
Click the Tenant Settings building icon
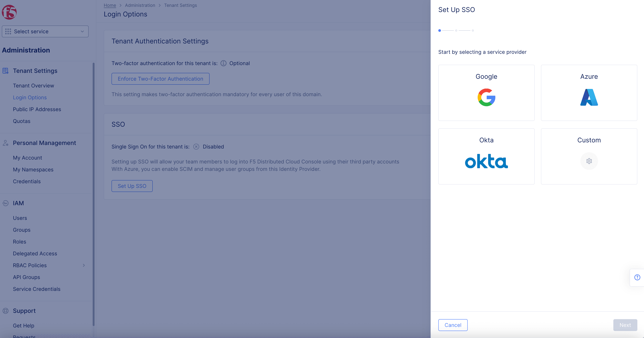[x=6, y=71]
